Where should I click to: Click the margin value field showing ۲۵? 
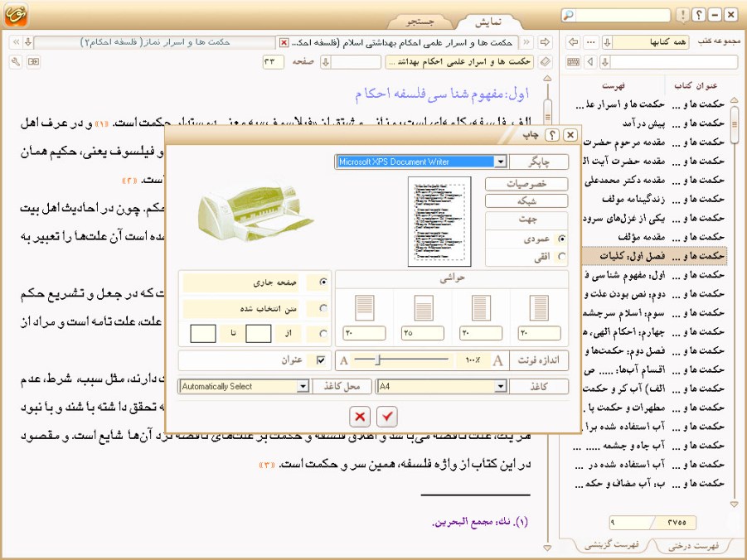(423, 333)
